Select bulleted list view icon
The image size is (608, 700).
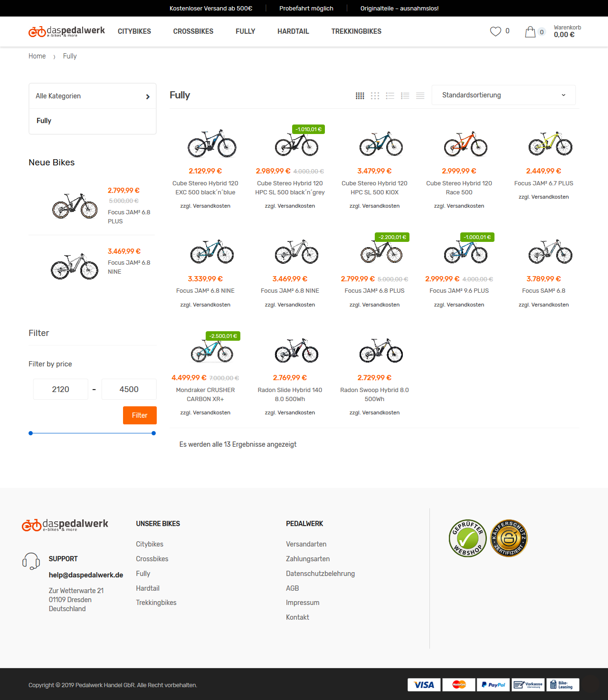click(390, 96)
